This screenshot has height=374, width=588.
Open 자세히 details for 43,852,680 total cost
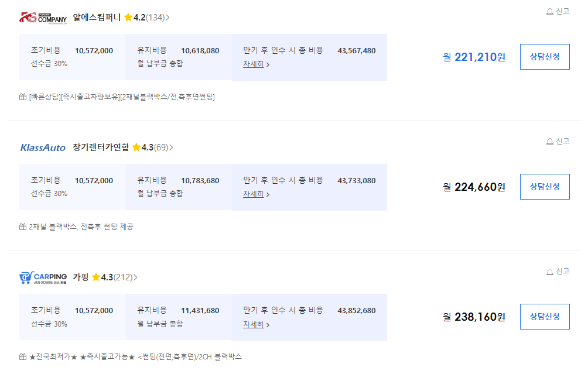(256, 324)
